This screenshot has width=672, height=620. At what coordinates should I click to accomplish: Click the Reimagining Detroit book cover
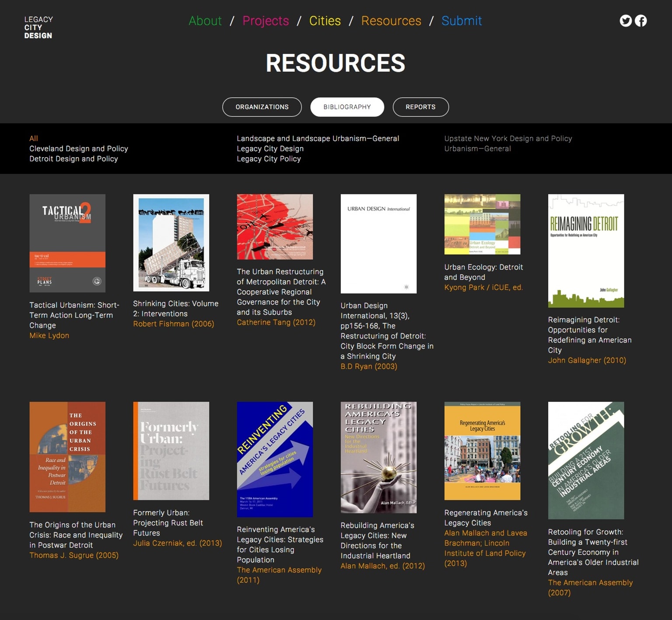[586, 250]
